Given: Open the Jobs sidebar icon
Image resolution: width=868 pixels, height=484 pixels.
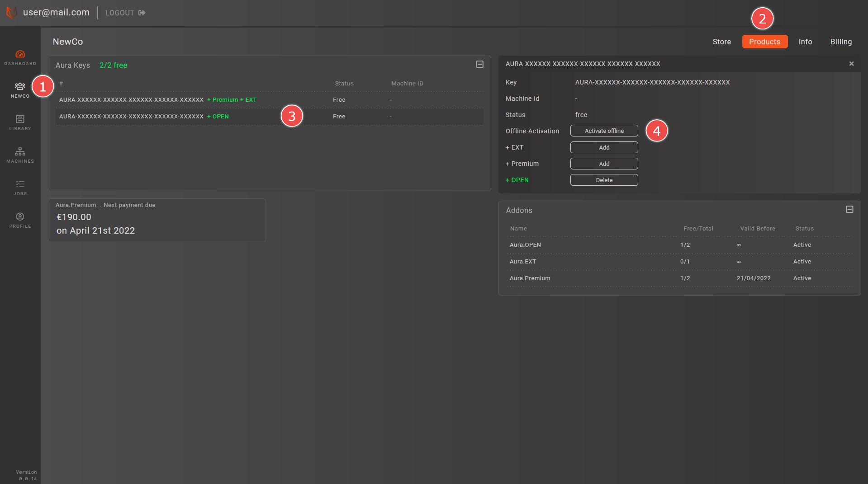Looking at the screenshot, I should click(x=20, y=188).
